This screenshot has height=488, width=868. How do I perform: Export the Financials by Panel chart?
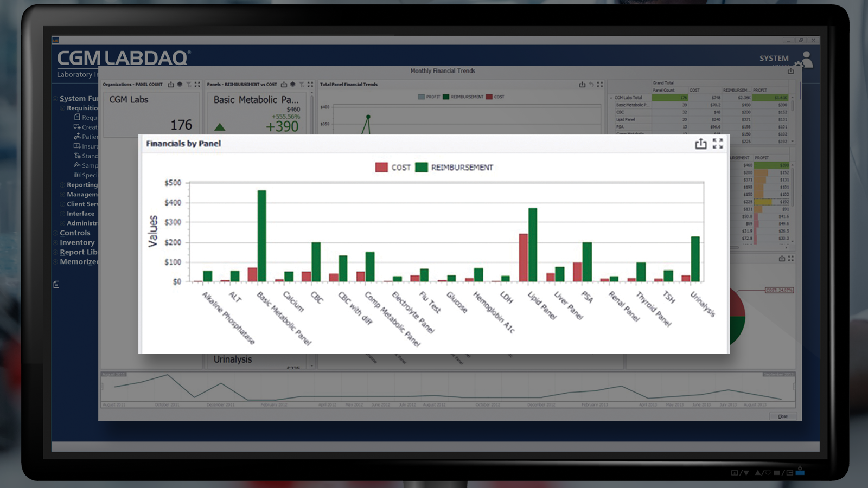701,144
